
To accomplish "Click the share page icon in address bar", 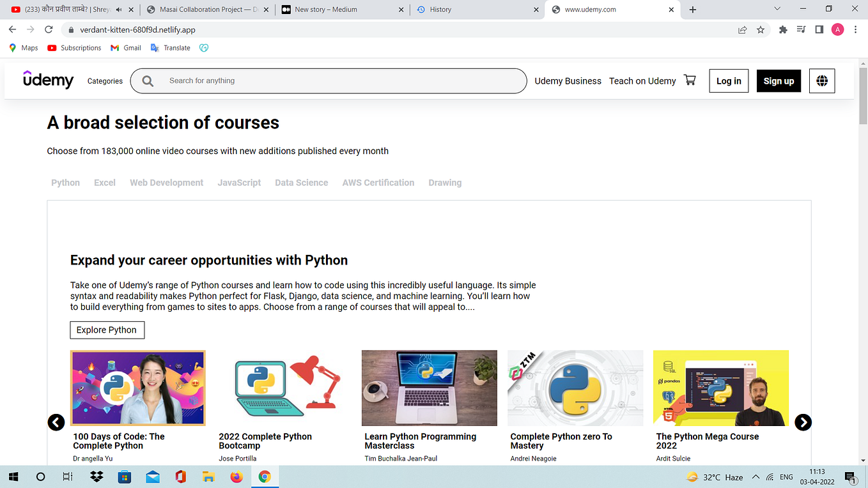I will [x=742, y=29].
